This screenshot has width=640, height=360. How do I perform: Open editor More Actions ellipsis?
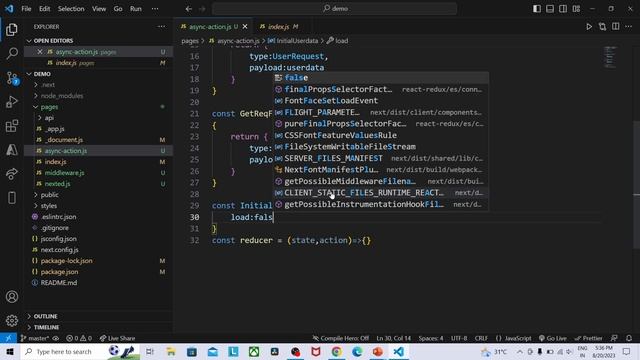(629, 27)
